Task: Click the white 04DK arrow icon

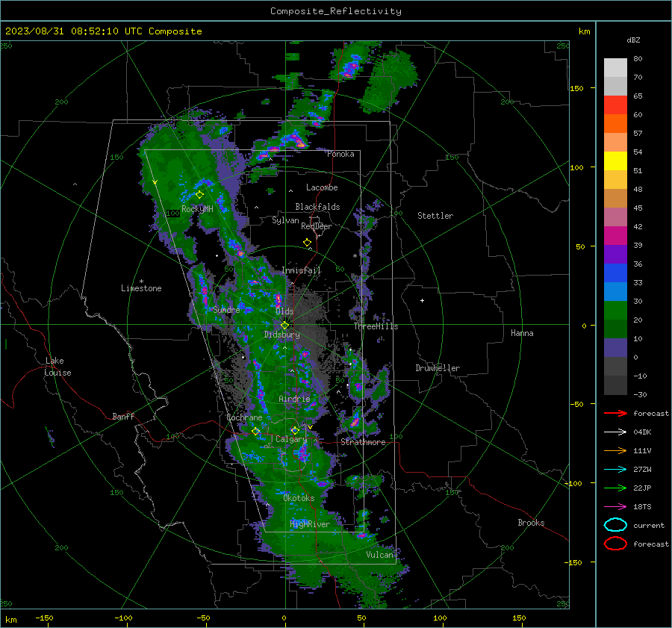Action: tap(615, 432)
